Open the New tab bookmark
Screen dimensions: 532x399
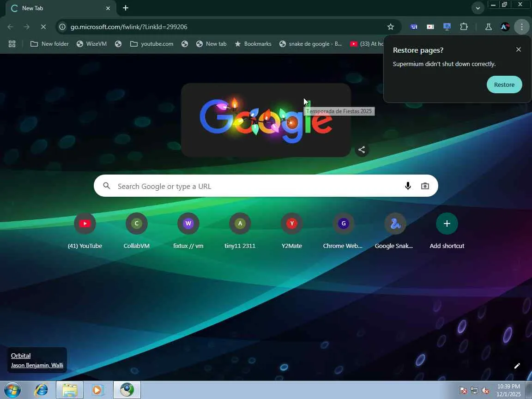tap(212, 44)
